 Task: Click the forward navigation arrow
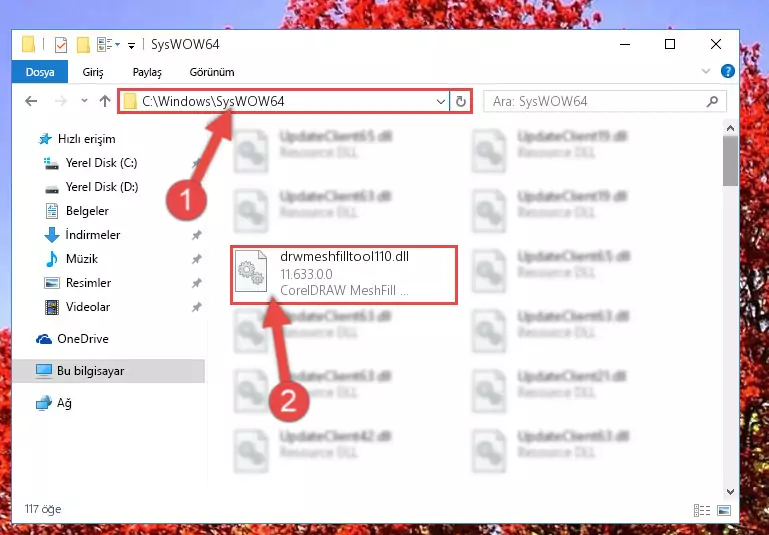[x=61, y=101]
